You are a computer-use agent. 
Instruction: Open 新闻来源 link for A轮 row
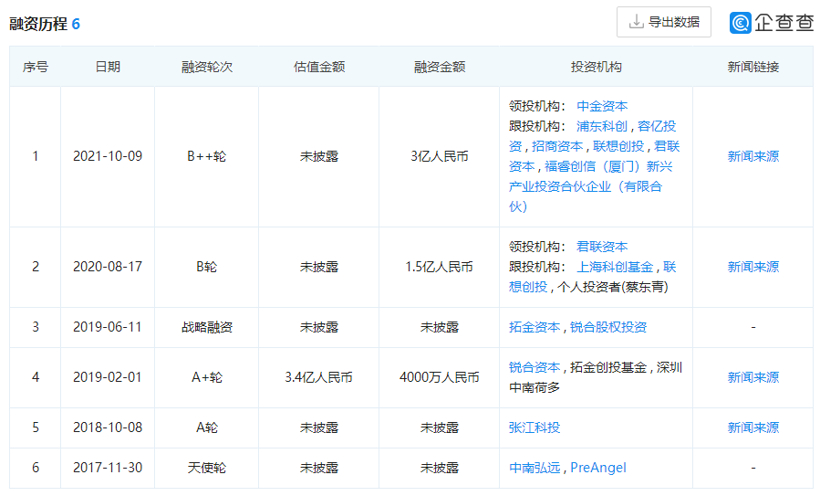tap(752, 427)
